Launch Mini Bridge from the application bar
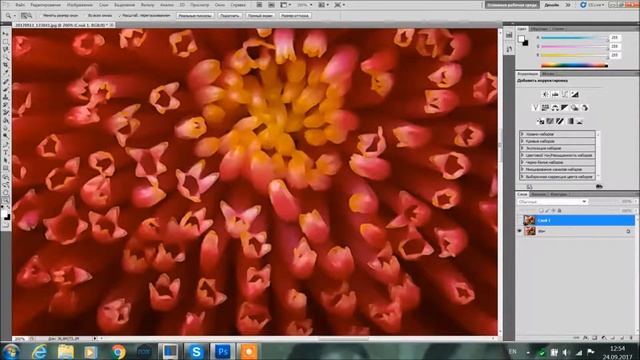The image size is (640, 360). pyautogui.click(x=271, y=5)
